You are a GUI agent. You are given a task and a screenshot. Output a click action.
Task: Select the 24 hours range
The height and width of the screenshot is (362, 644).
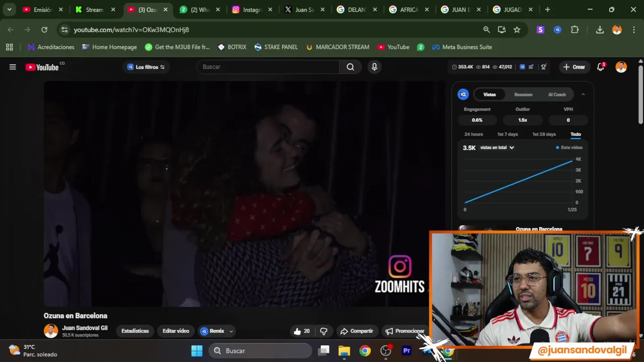[473, 134]
